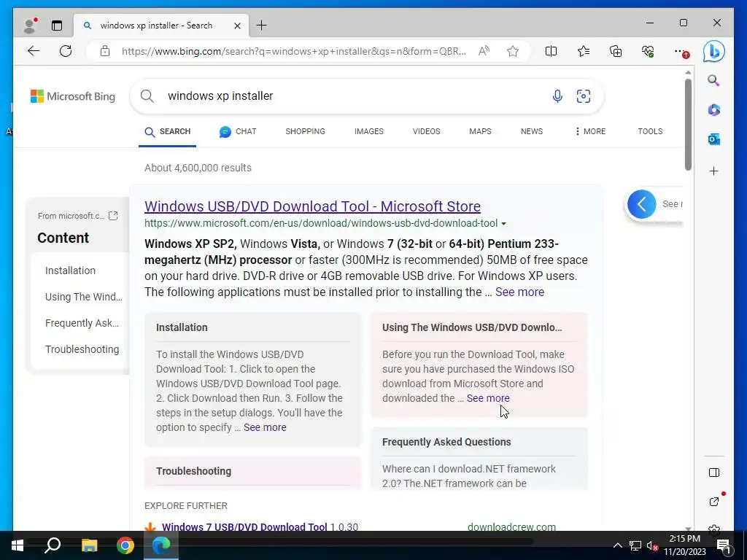Open Microsoft 365 sidebar icon
Screen dimensions: 747x560
(713, 110)
